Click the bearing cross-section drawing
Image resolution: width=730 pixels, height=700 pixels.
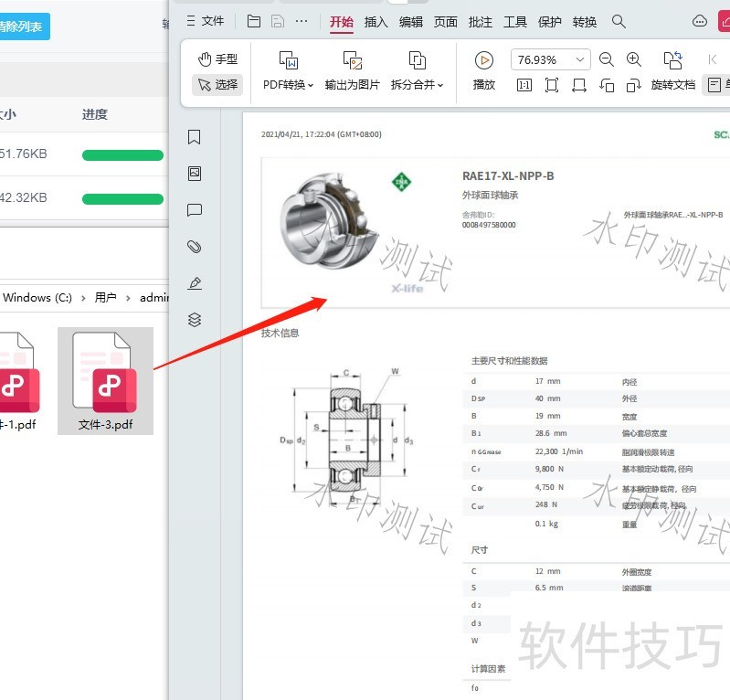(348, 437)
